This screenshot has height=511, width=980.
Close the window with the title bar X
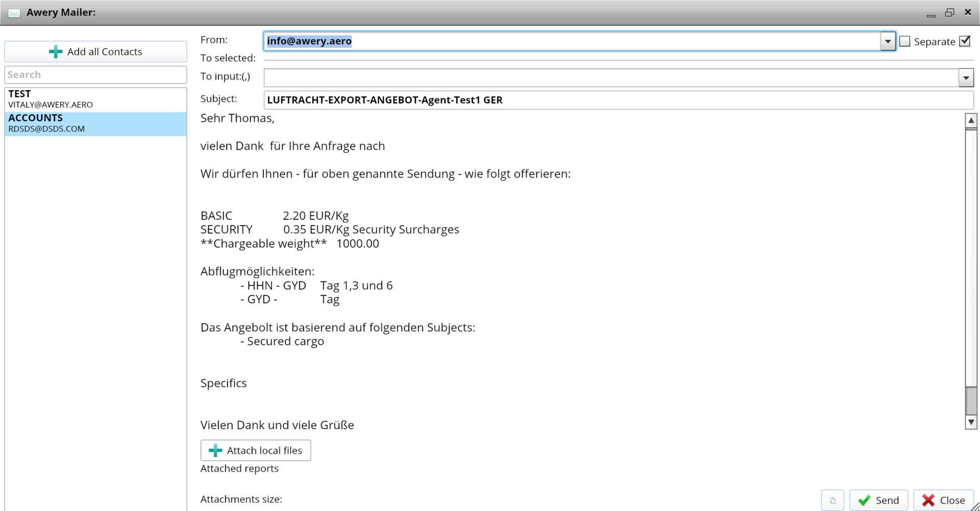point(968,12)
